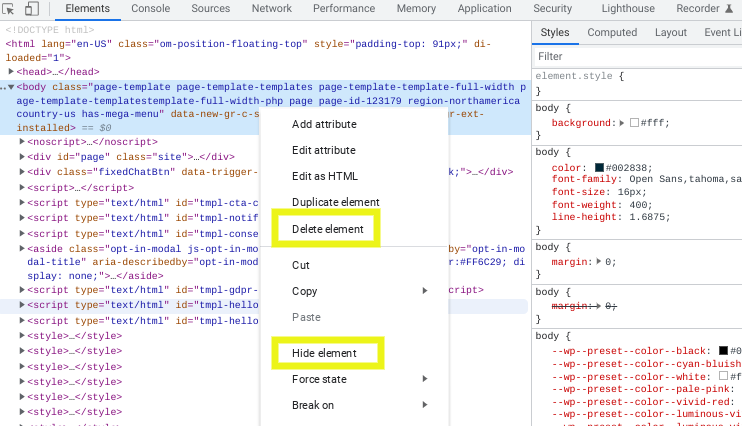Screen dimensions: 742x426
Task: Select Cut in the context menu
Action: [x=300, y=265]
